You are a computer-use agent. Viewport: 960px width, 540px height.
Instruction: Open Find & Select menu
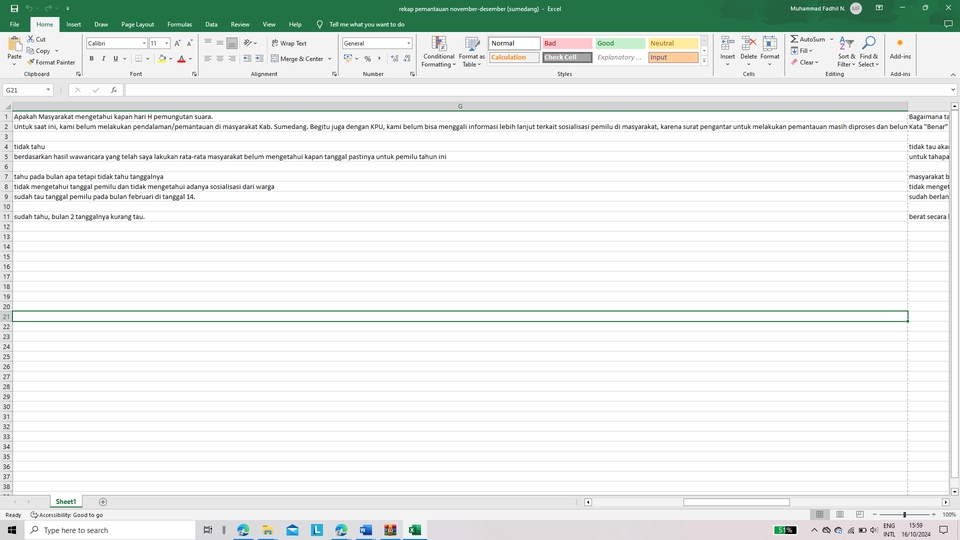[x=868, y=51]
